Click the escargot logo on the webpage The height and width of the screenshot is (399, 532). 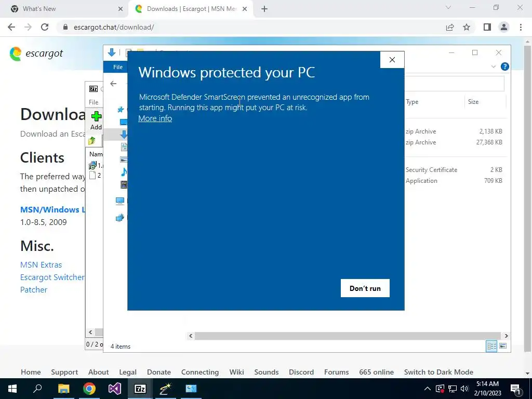click(36, 54)
